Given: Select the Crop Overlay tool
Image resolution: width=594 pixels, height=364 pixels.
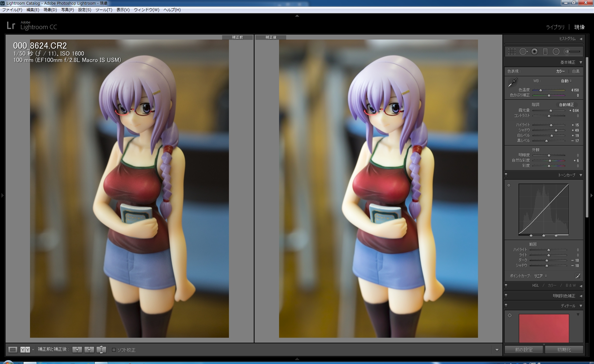Looking at the screenshot, I should [x=512, y=52].
